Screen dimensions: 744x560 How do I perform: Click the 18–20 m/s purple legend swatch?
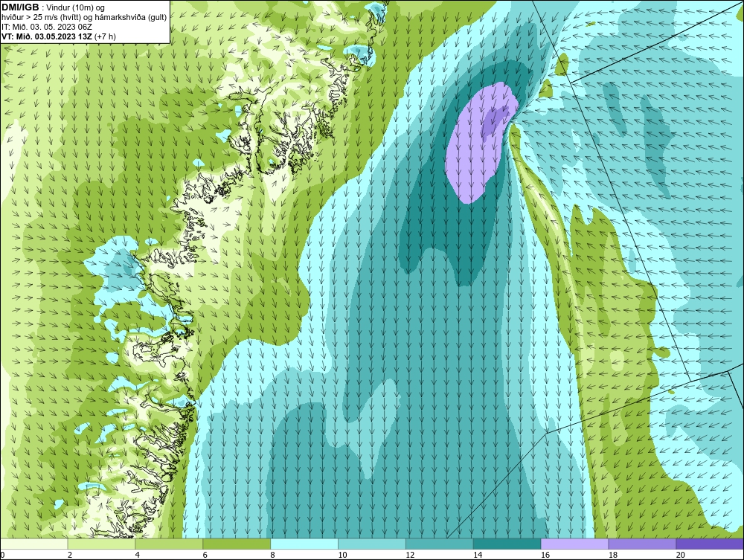[643, 544]
